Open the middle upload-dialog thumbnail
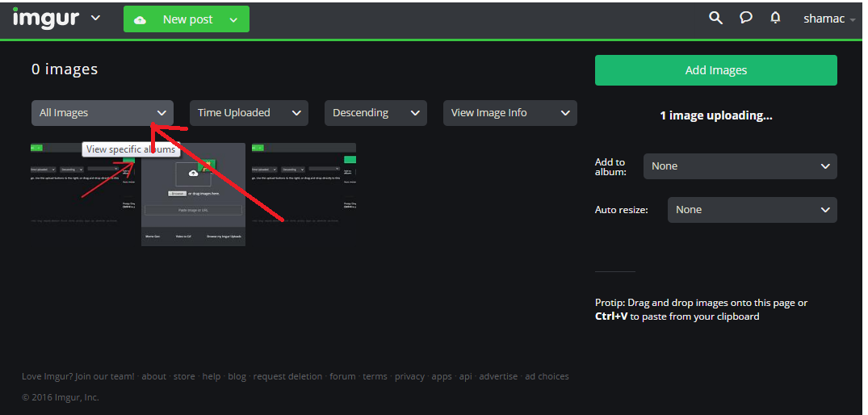 tap(193, 195)
